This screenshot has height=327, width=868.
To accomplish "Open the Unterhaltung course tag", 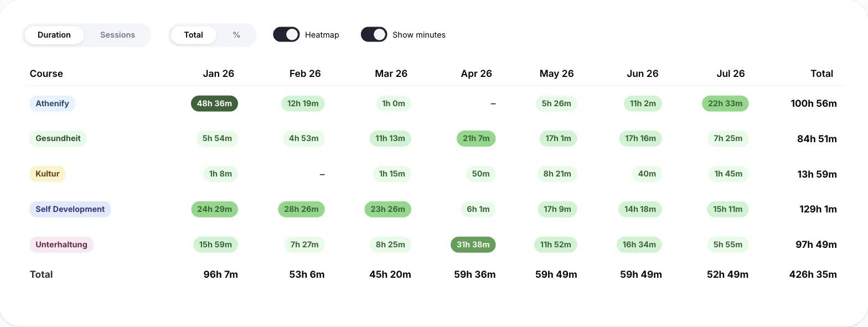I will (61, 245).
